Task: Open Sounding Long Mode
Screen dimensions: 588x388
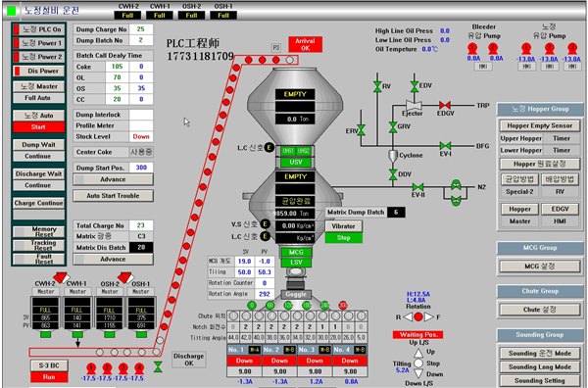Action: 540,367
